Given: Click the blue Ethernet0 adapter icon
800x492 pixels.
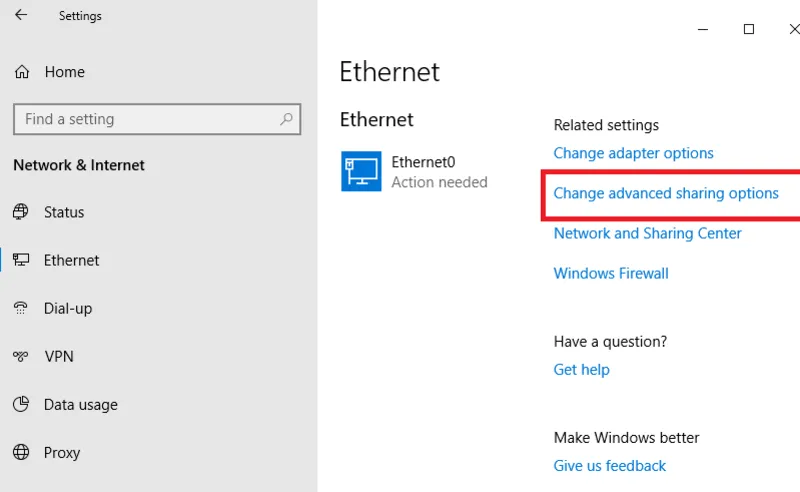Looking at the screenshot, I should 361,171.
